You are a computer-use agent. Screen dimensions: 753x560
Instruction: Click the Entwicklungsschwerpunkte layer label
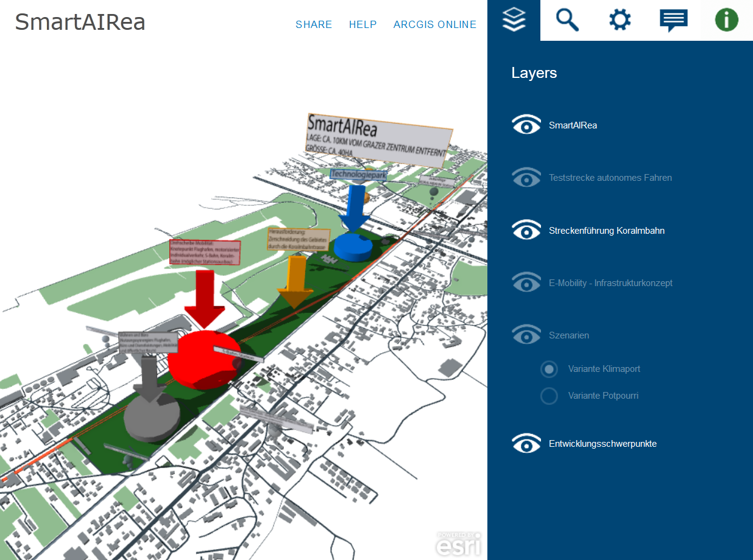[603, 444]
